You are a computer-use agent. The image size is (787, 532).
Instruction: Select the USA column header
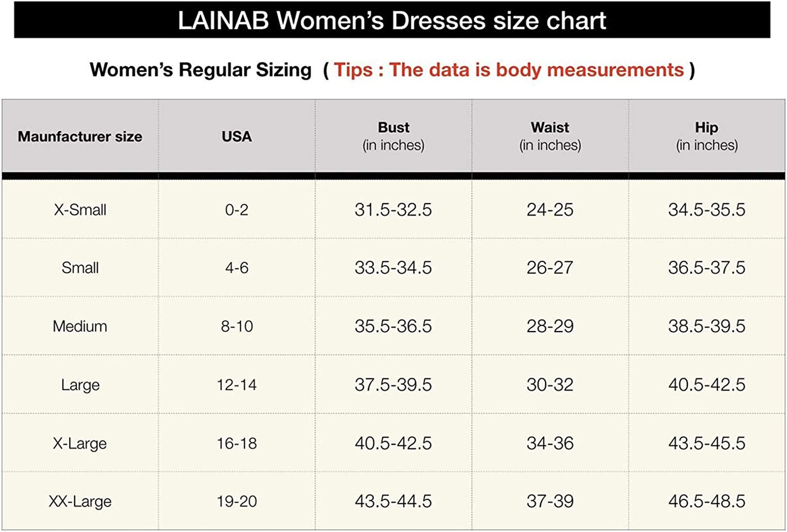tap(236, 137)
